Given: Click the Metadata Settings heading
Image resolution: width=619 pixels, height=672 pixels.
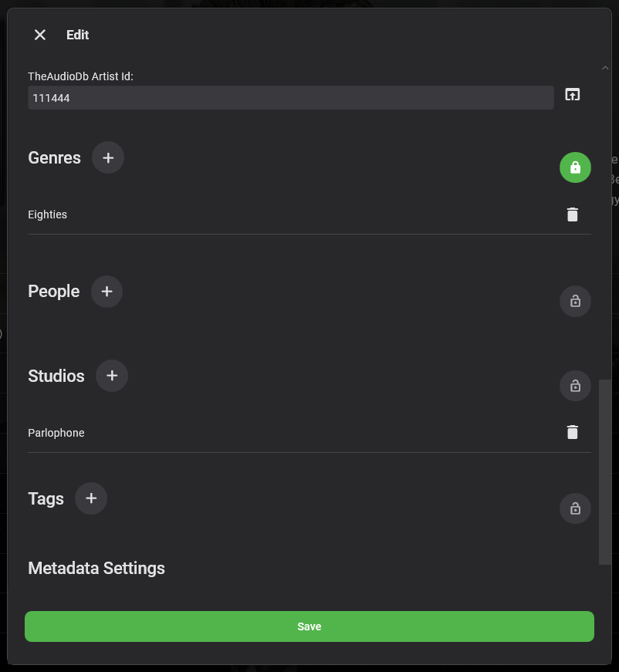Looking at the screenshot, I should coord(96,569).
